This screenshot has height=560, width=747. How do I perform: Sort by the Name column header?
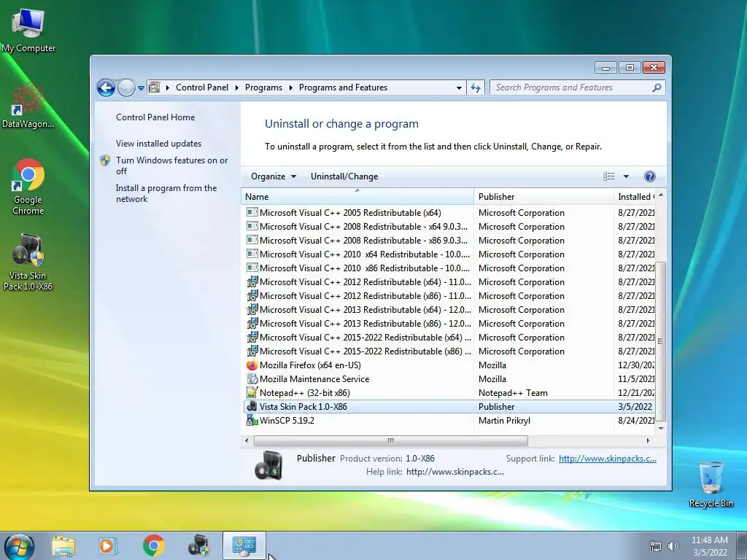[357, 197]
